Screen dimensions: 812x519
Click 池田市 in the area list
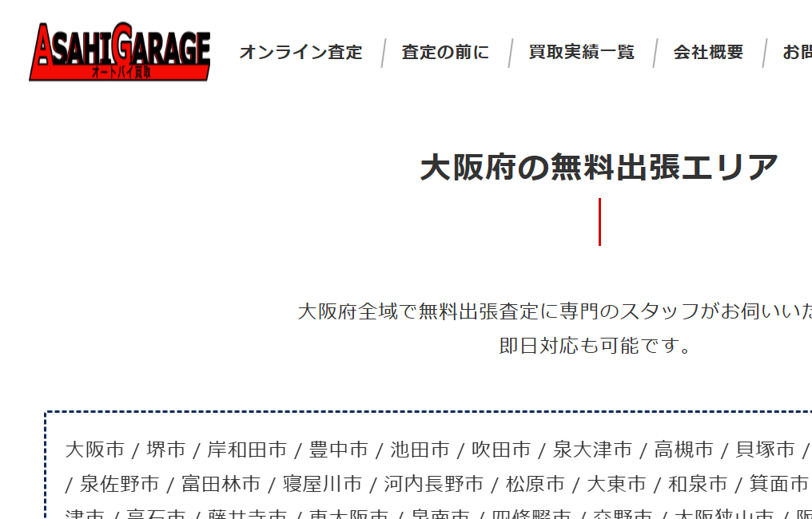pyautogui.click(x=420, y=450)
